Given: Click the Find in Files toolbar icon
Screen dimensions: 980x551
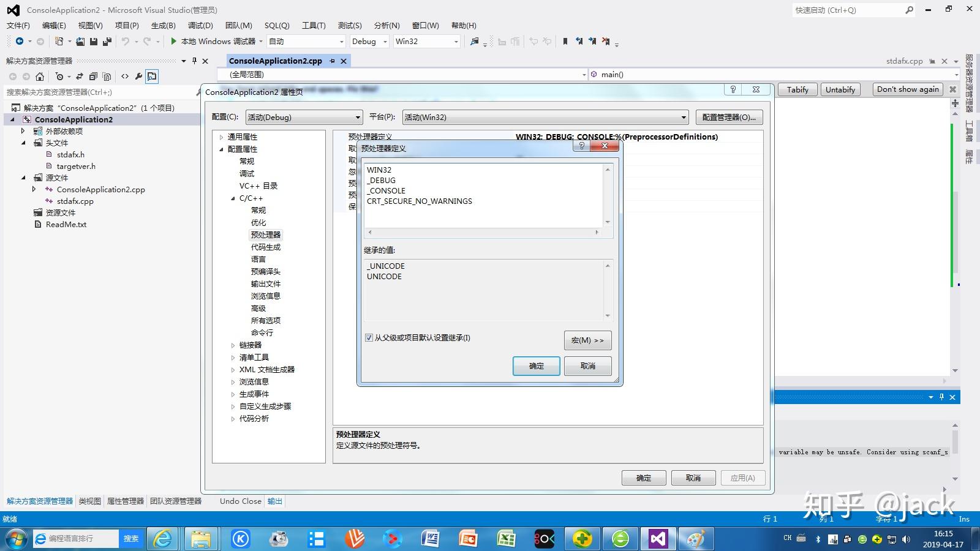Looking at the screenshot, I should [474, 42].
